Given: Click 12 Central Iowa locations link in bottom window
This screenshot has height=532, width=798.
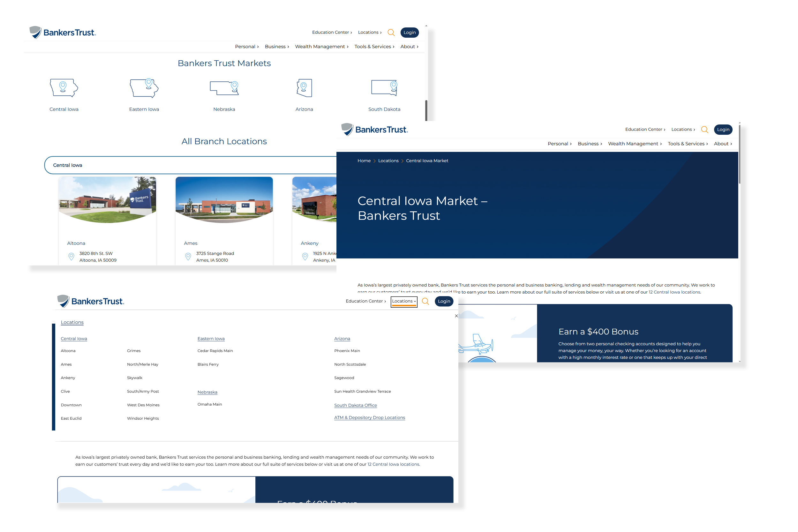Looking at the screenshot, I should [x=394, y=464].
